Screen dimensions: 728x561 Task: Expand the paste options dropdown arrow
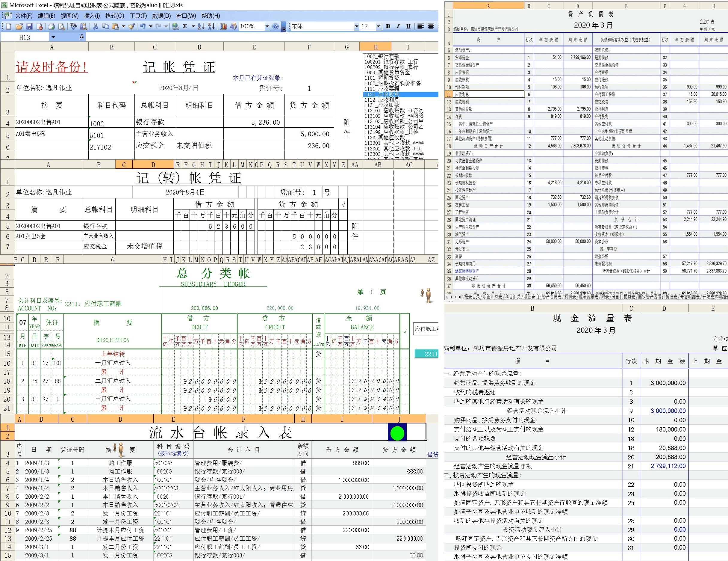(123, 26)
